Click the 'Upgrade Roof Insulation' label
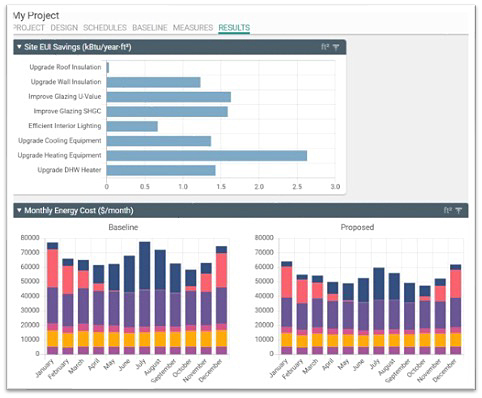Image resolution: width=482 pixels, height=398 pixels. pyautogui.click(x=65, y=67)
